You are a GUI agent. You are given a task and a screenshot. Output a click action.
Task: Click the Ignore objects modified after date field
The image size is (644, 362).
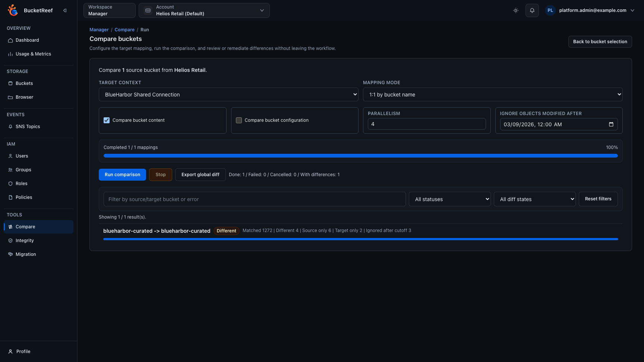tap(559, 124)
